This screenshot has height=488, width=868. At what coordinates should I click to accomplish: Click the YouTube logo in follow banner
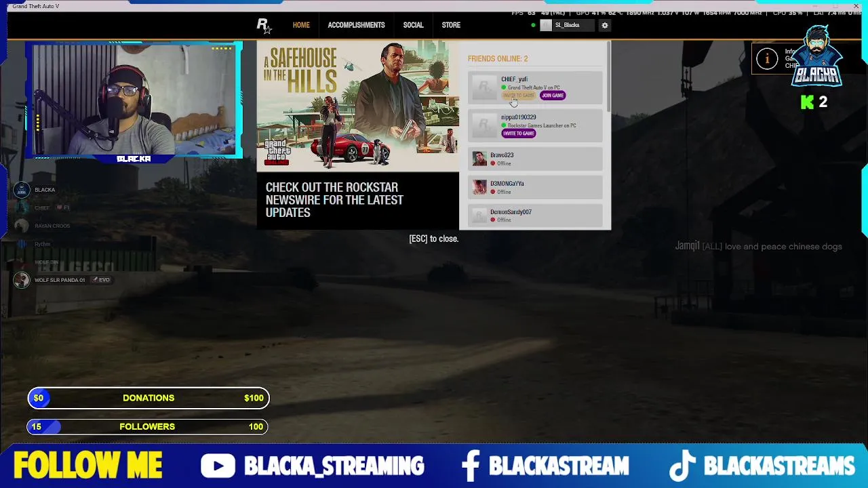pyautogui.click(x=218, y=466)
